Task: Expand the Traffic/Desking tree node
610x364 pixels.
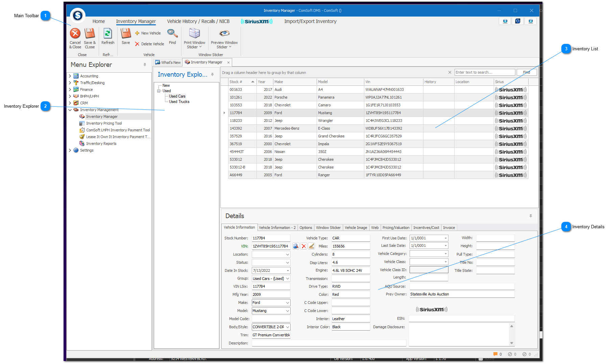Action: point(70,83)
